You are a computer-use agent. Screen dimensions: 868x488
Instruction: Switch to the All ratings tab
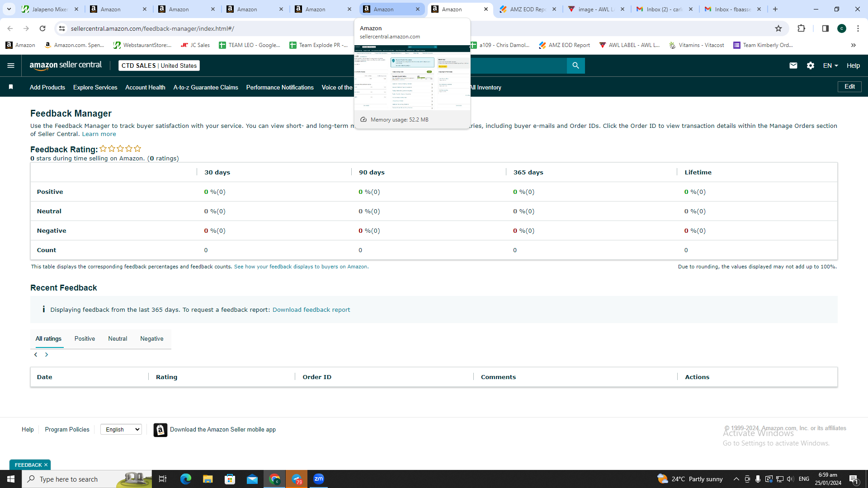click(x=48, y=338)
